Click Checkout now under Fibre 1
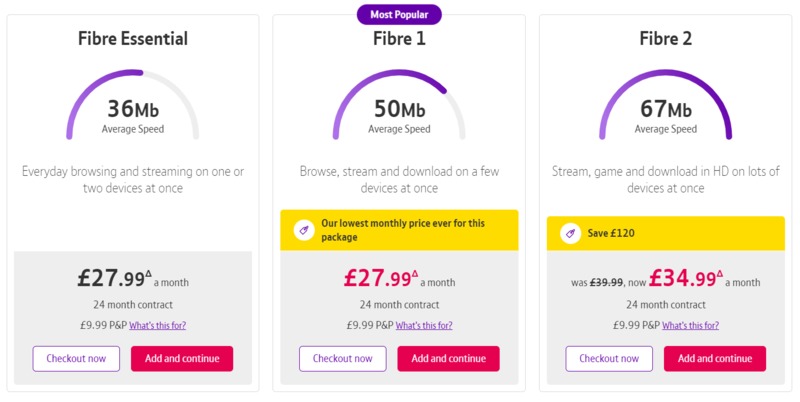 (x=343, y=359)
